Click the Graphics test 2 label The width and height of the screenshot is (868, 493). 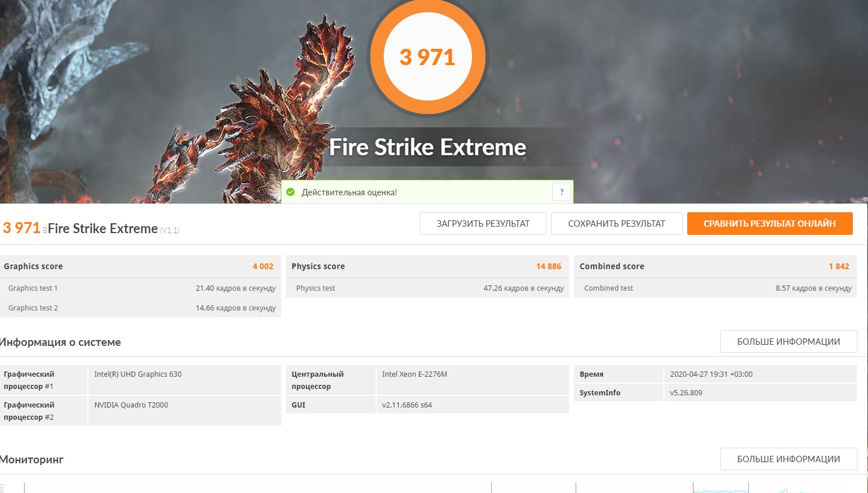pos(33,308)
